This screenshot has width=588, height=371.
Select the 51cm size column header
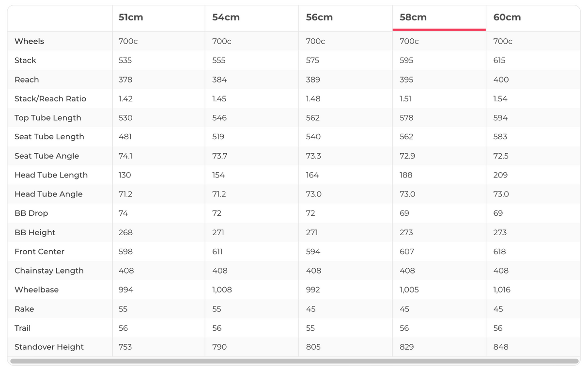pyautogui.click(x=131, y=17)
